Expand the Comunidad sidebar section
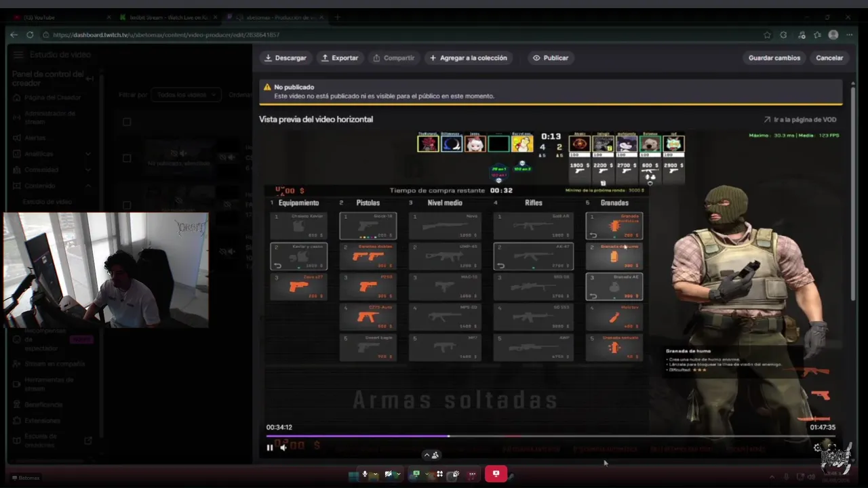 coord(88,169)
